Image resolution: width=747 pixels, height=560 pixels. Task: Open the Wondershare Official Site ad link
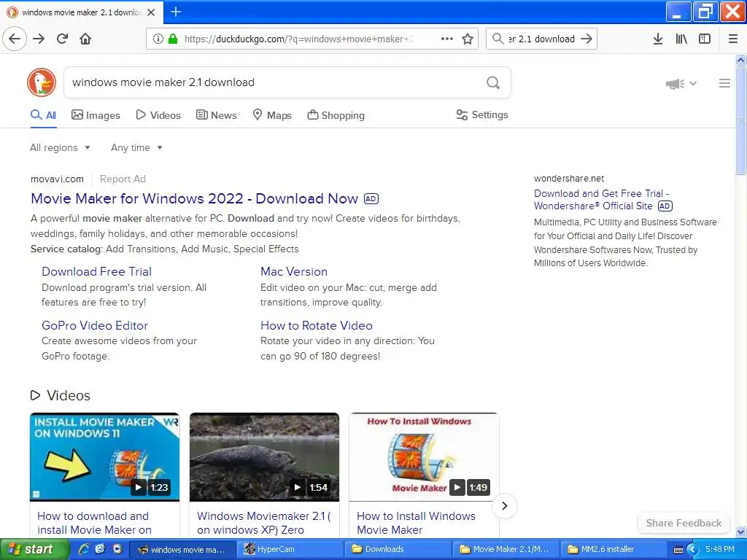pyautogui.click(x=601, y=200)
